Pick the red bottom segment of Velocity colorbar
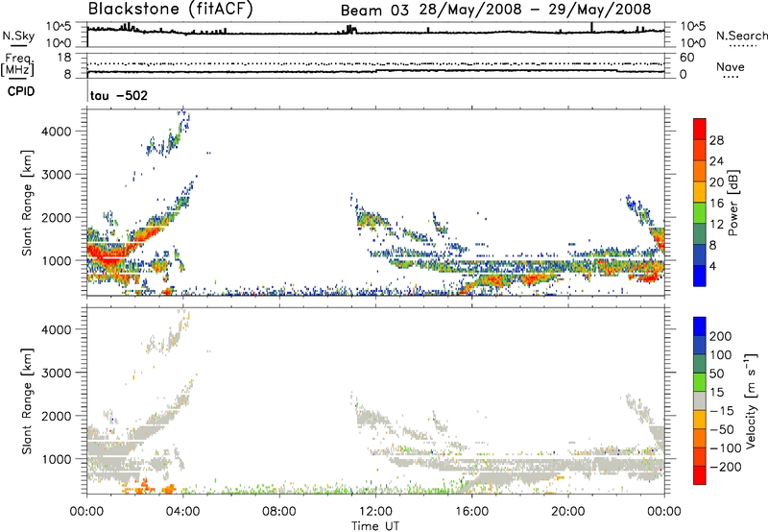This screenshot has height=532, width=768. pyautogui.click(x=700, y=475)
